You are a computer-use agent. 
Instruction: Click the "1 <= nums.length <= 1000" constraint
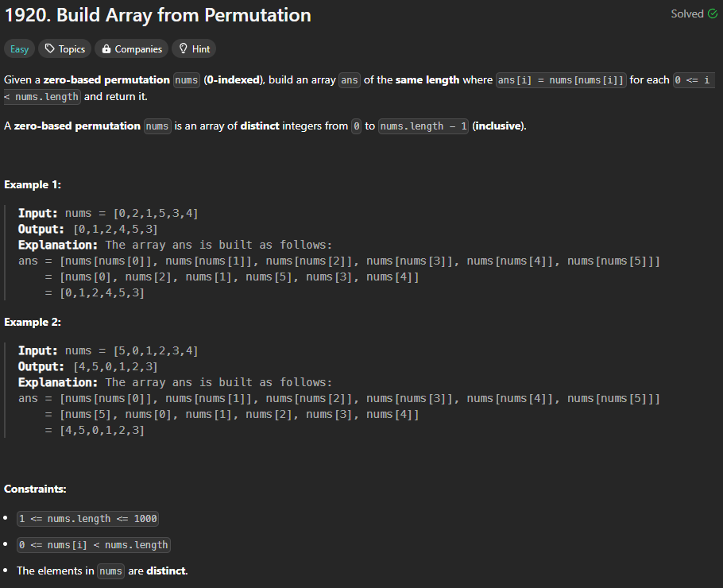tap(88, 519)
